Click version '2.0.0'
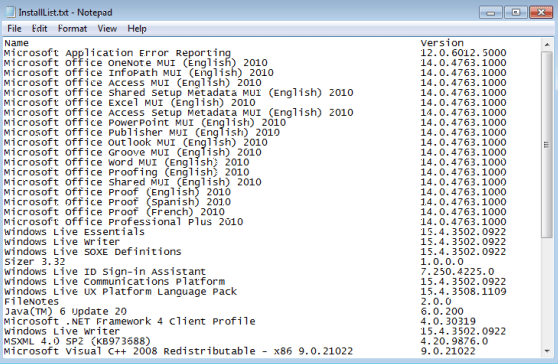 point(436,302)
